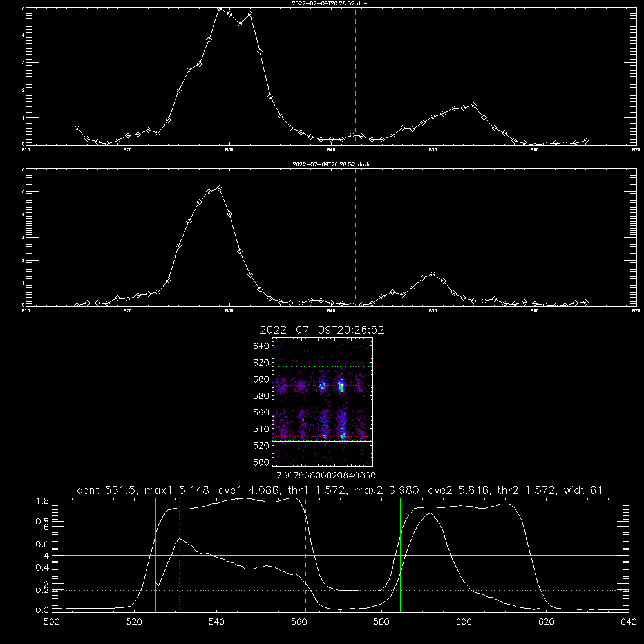
Task: Click the 600 label on heatmap y-axis
Action: click(261, 379)
